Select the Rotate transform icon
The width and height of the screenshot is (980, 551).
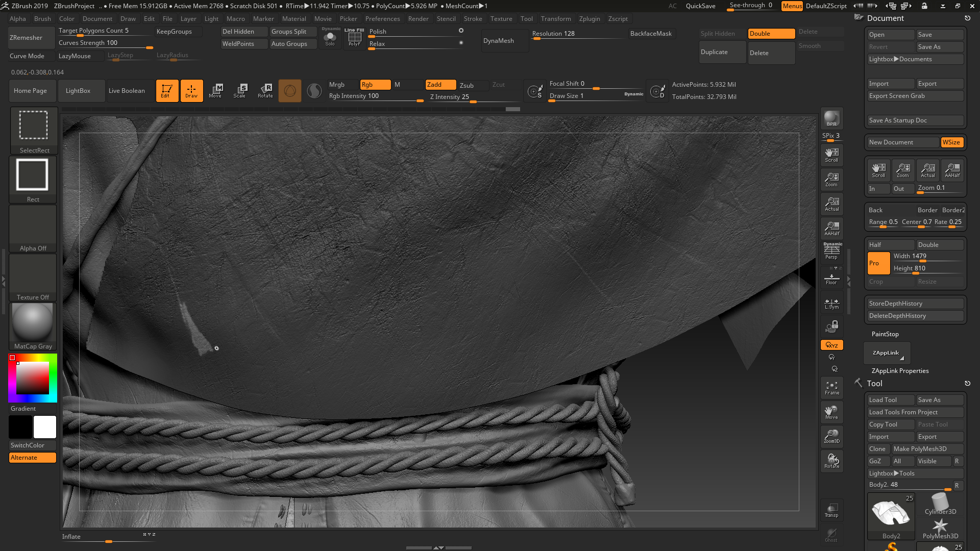pos(265,91)
